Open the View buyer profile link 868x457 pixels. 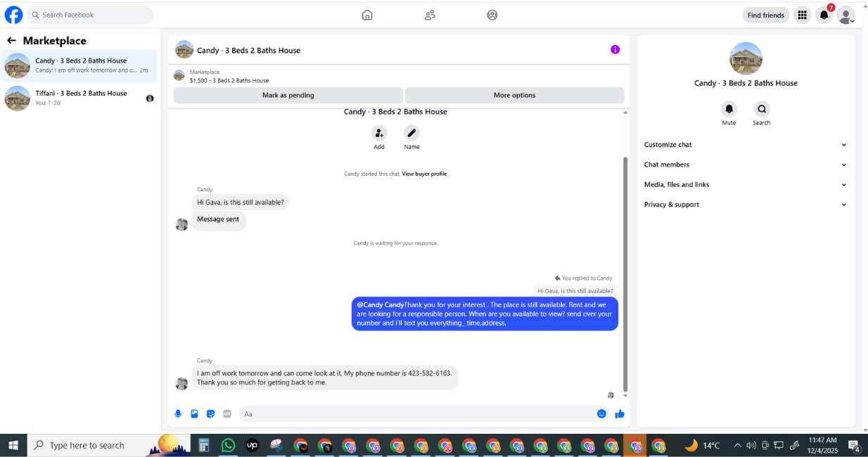point(424,174)
